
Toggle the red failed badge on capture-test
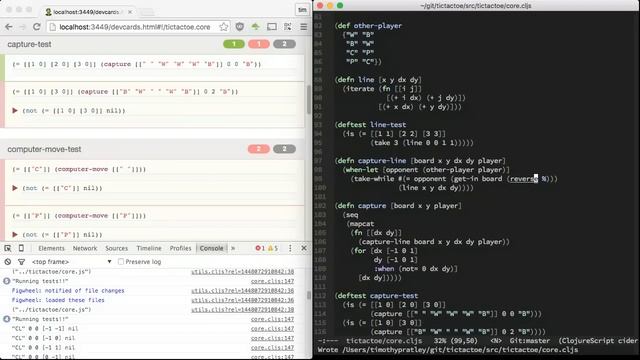click(x=259, y=44)
